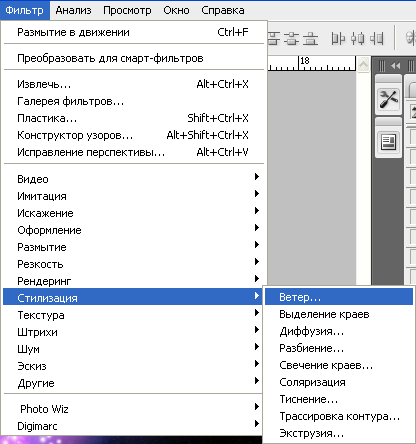The height and width of the screenshot is (444, 416).
Task: Open the Анализ menu
Action: [73, 10]
